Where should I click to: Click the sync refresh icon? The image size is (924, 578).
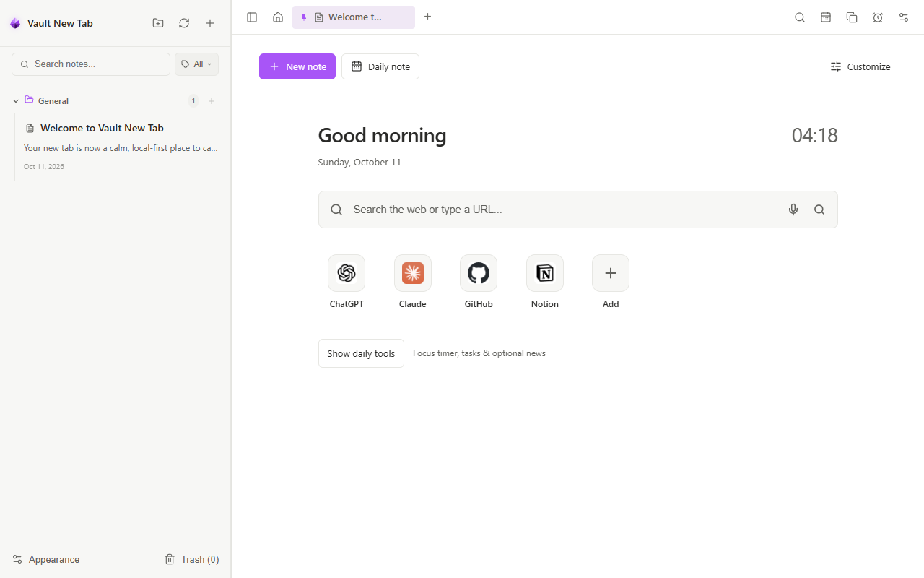tap(184, 23)
